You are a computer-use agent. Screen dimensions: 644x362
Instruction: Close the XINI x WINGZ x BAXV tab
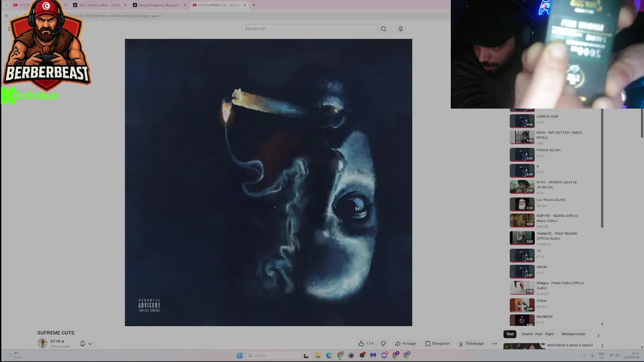[x=126, y=5]
